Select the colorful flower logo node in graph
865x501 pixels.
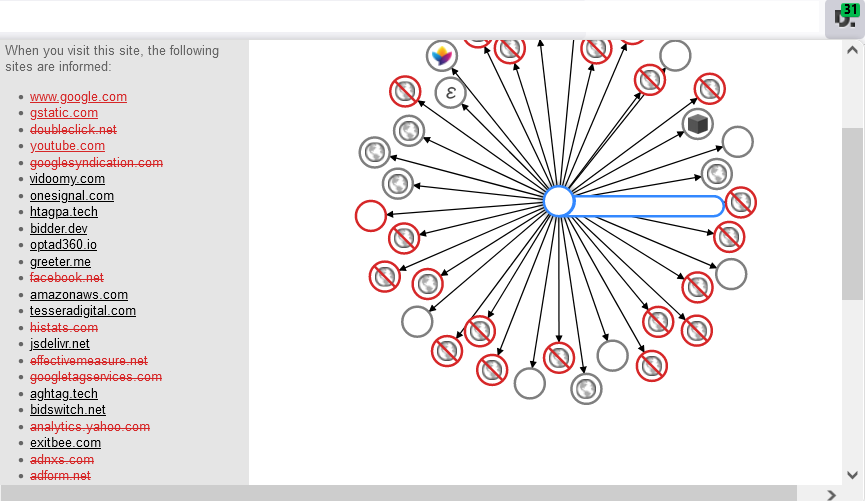[442, 56]
